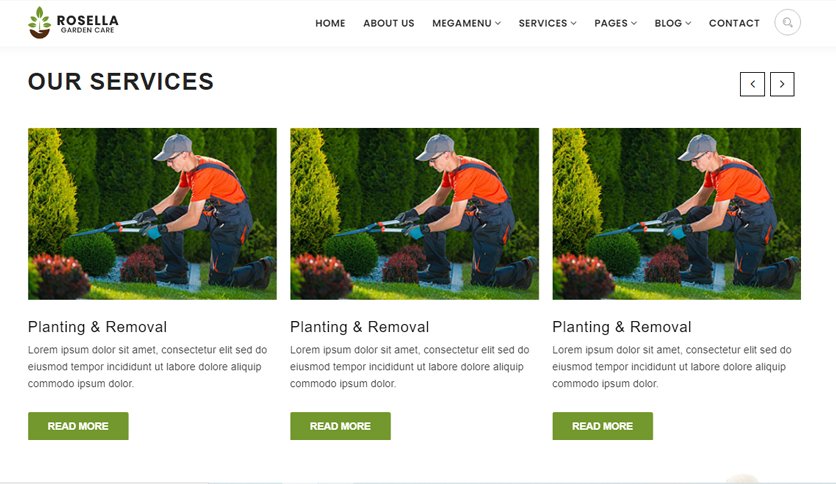Open third gardener service image

click(x=677, y=214)
